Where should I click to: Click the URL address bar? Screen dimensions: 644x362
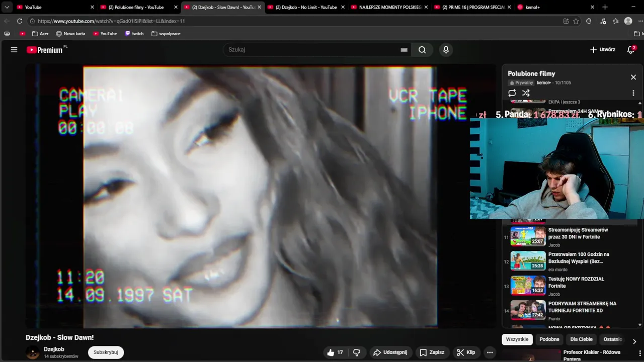point(294,21)
